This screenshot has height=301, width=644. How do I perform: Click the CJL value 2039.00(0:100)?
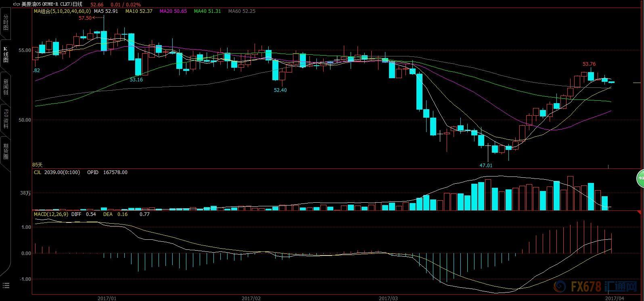62,172
